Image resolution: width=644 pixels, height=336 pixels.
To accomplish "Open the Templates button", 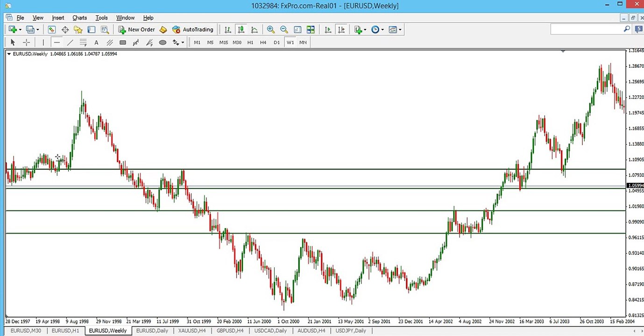I will coord(393,29).
